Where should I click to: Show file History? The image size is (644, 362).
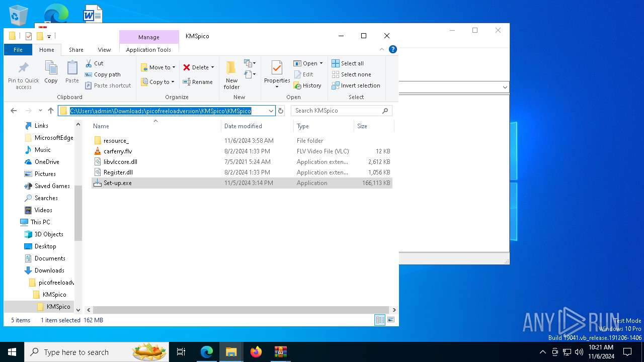point(307,85)
